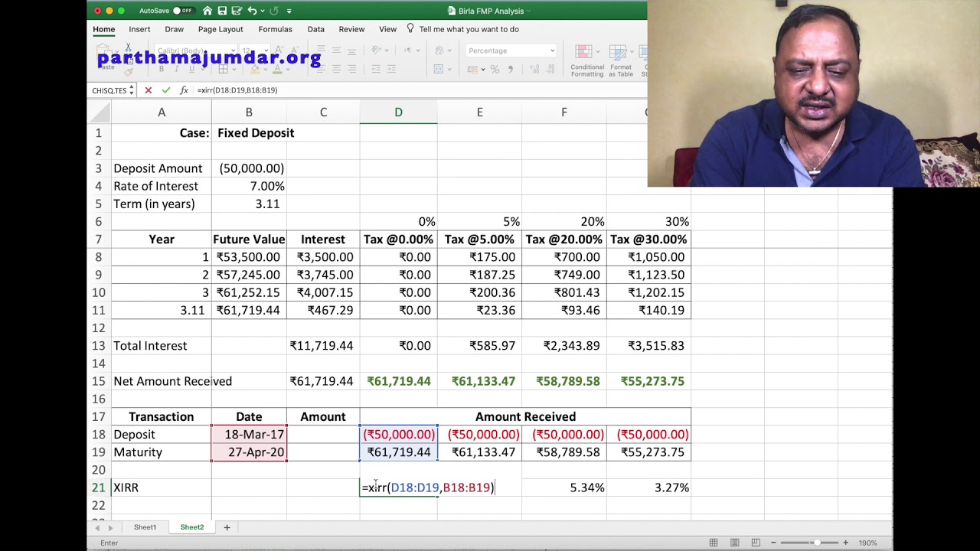The image size is (980, 551).
Task: Click the Home icon in title bar
Action: pos(207,11)
